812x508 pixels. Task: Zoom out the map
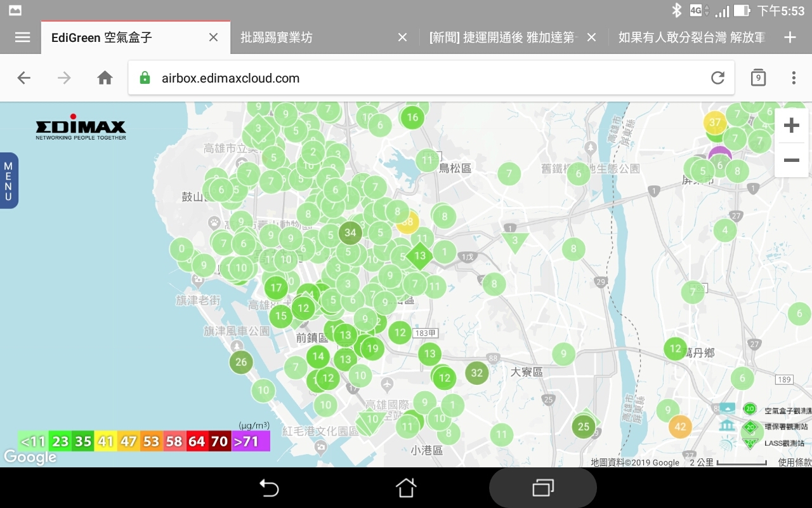click(792, 160)
